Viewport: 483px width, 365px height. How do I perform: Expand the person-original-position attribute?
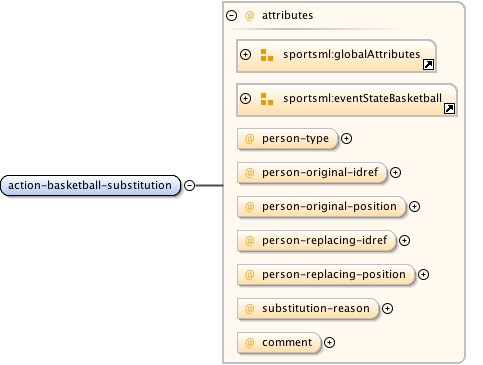coord(414,207)
